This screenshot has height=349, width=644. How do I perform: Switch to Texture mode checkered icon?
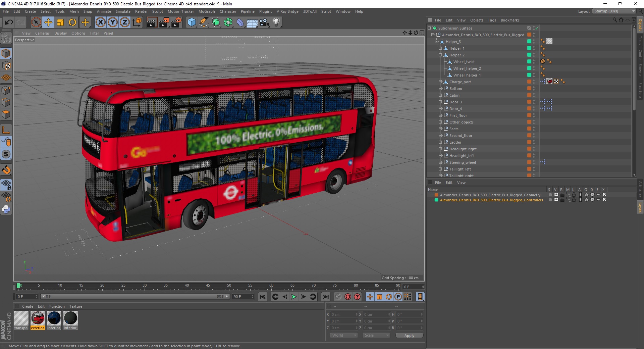[6, 66]
